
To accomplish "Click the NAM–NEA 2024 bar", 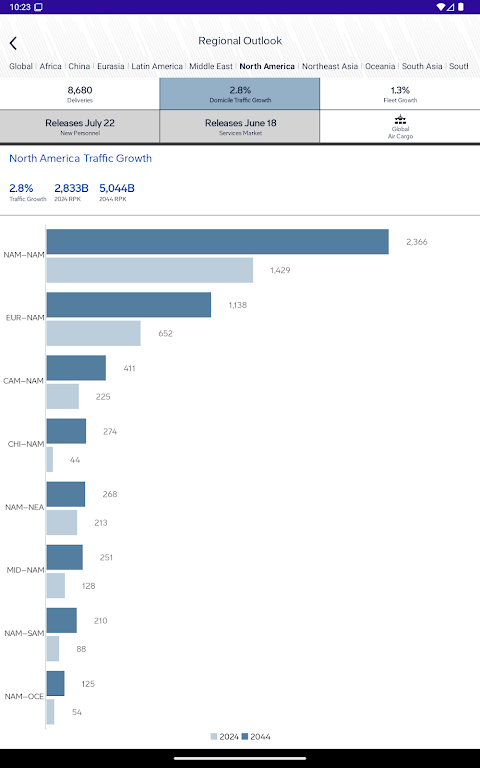I will (x=62, y=523).
